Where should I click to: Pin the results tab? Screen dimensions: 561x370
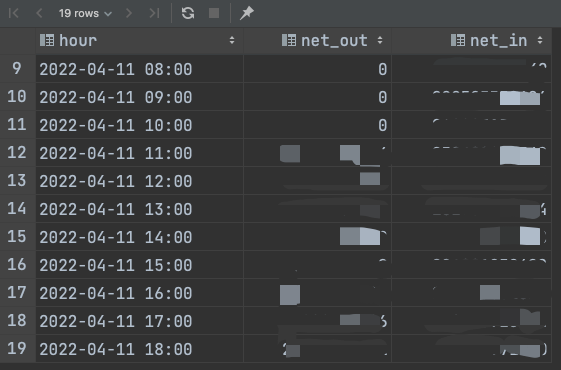[247, 14]
